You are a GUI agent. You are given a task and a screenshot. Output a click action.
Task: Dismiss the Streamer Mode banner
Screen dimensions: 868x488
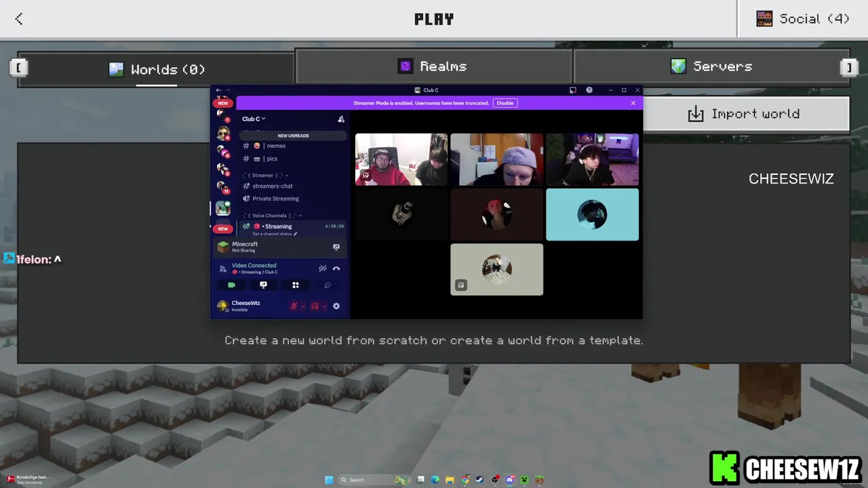(x=633, y=103)
